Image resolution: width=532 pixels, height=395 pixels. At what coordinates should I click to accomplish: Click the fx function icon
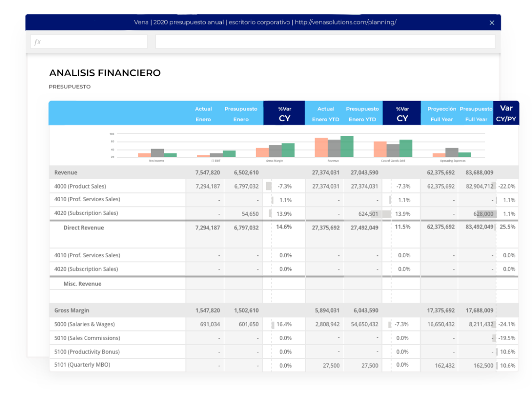(x=38, y=42)
